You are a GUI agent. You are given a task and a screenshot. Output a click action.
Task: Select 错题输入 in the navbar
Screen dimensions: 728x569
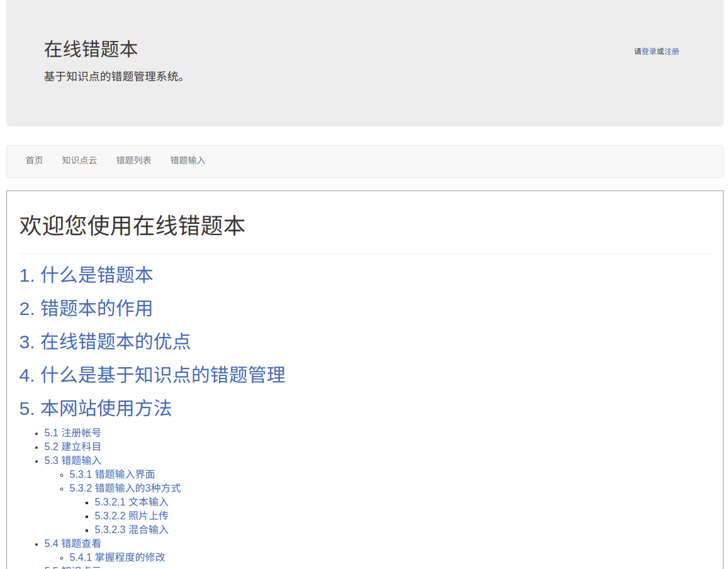188,160
